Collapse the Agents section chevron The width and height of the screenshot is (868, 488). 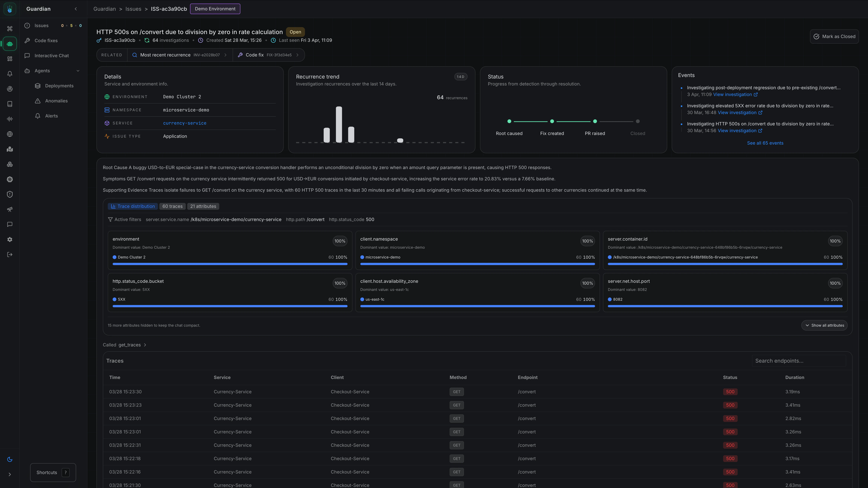coord(78,71)
